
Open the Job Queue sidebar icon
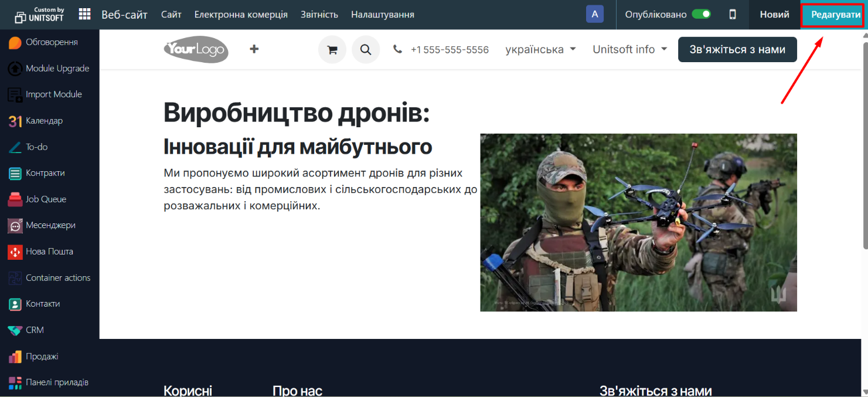point(15,199)
